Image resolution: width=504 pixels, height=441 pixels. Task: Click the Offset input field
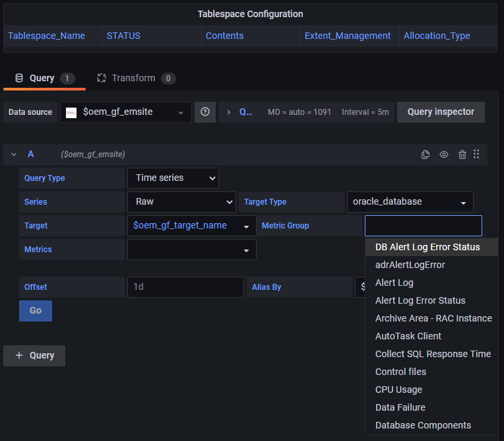pyautogui.click(x=185, y=287)
